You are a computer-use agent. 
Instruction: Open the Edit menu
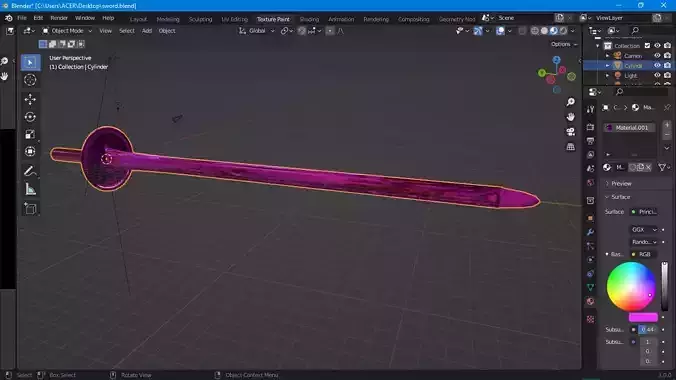[x=38, y=18]
